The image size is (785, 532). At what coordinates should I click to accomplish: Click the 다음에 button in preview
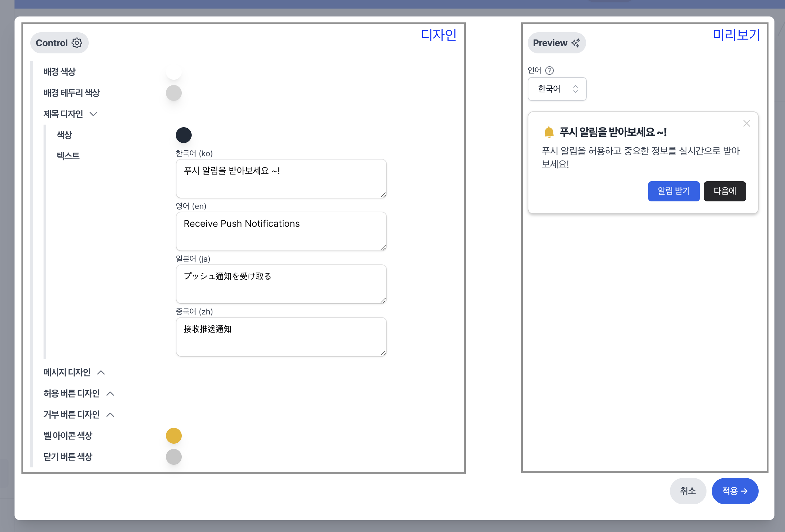click(725, 191)
